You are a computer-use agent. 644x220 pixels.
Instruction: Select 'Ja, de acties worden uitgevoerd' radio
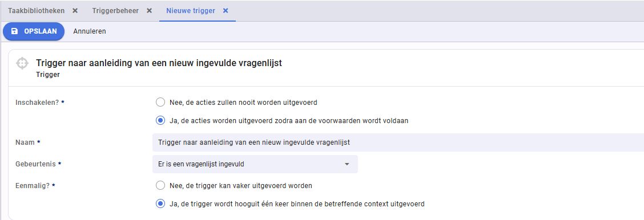160,121
